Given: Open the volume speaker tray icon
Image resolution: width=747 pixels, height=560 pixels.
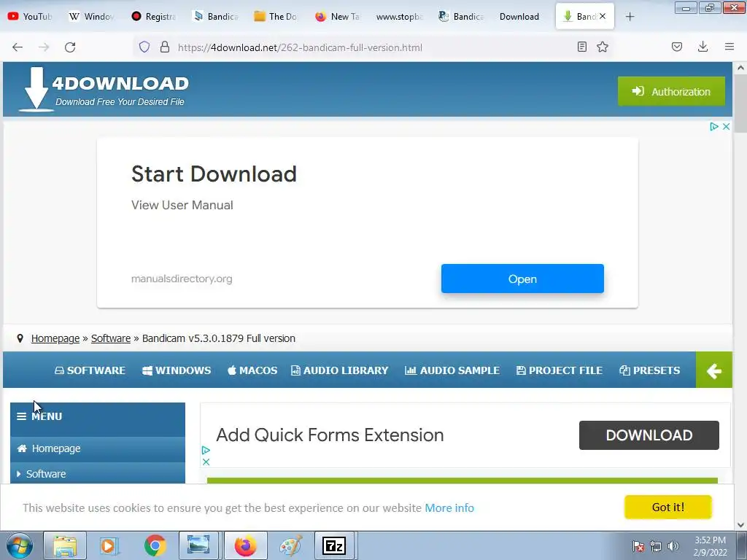Looking at the screenshot, I should click(x=673, y=546).
